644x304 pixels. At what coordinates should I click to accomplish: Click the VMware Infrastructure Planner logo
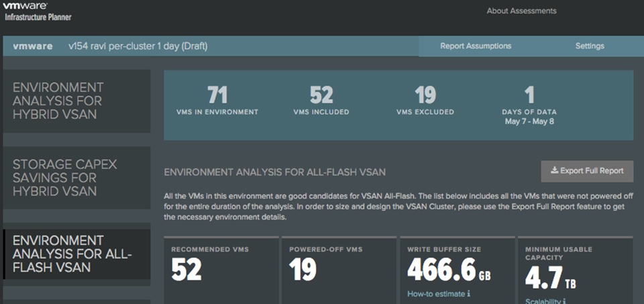pos(38,11)
